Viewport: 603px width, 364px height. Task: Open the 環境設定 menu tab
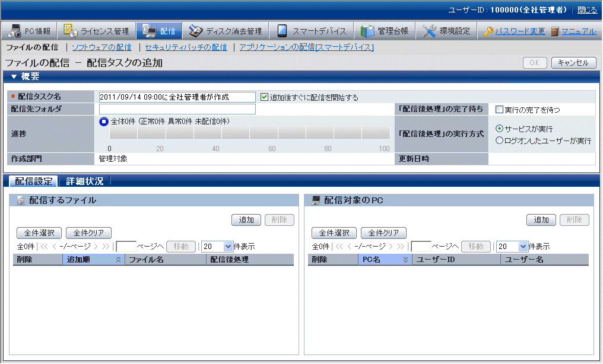(446, 31)
